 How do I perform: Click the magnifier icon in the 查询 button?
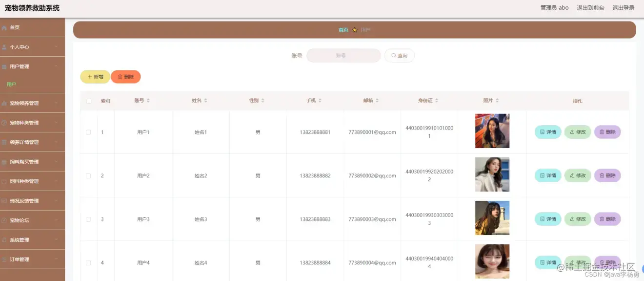point(394,56)
